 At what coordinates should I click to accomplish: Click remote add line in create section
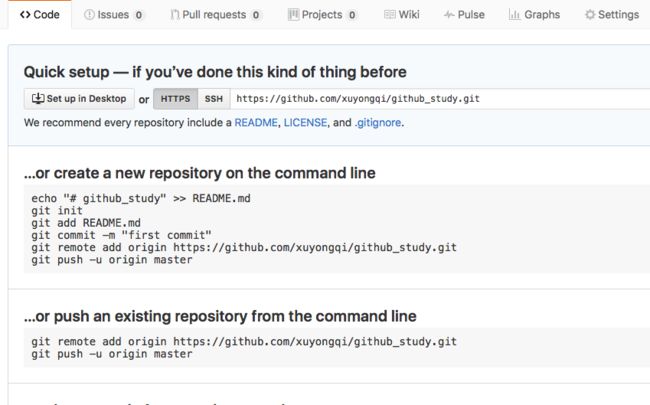tap(244, 247)
